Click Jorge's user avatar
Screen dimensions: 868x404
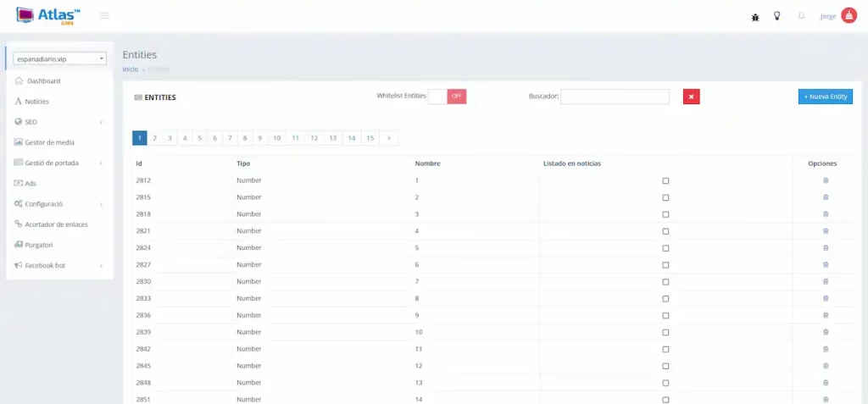[x=849, y=16]
